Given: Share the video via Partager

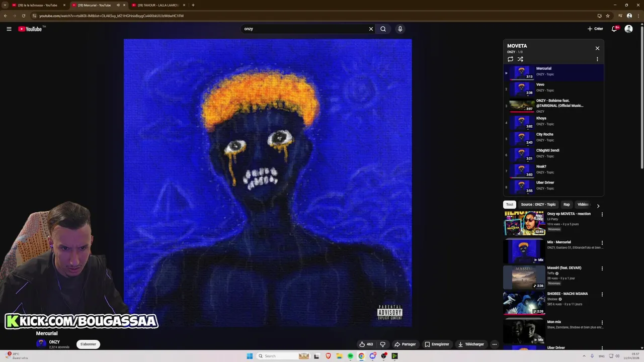Looking at the screenshot, I should tap(406, 344).
